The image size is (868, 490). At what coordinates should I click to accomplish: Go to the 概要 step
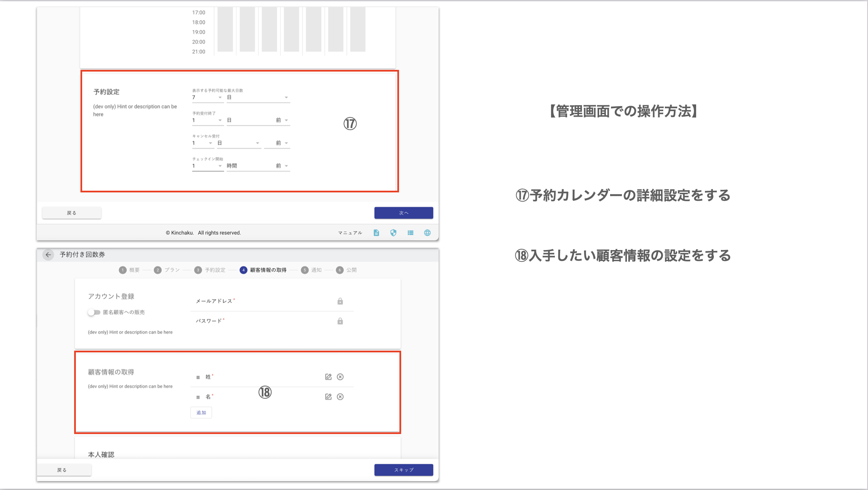pos(129,270)
